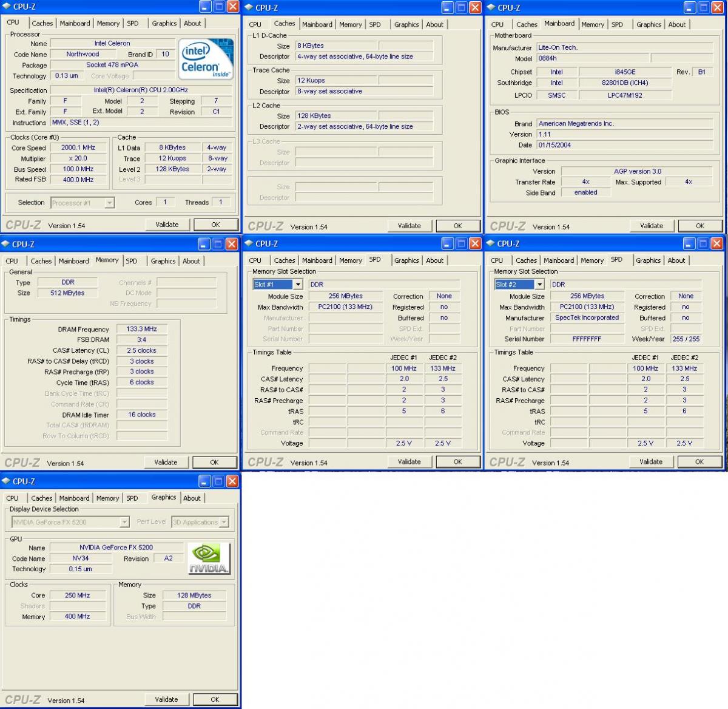Click the Rated FSB value 400.0 MHz
728x709 pixels.
click(x=78, y=180)
